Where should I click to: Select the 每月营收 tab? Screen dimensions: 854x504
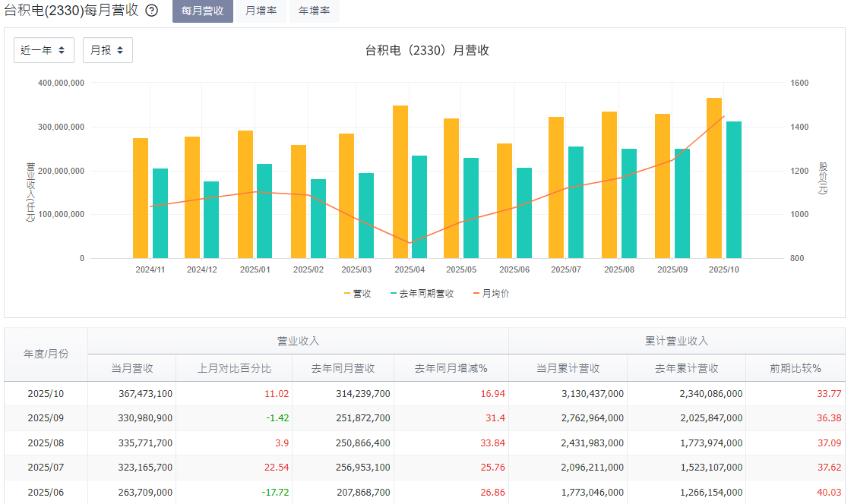(202, 11)
